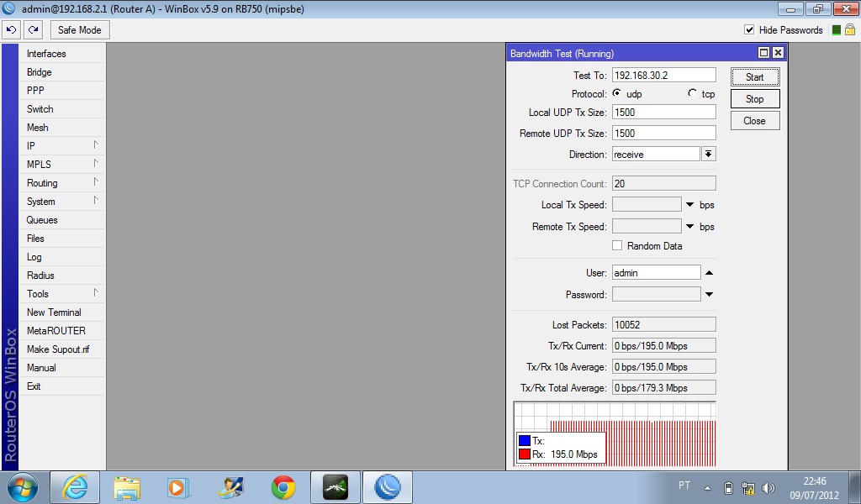Expand the Password field arrow
Image resolution: width=861 pixels, height=504 pixels.
[x=709, y=294]
